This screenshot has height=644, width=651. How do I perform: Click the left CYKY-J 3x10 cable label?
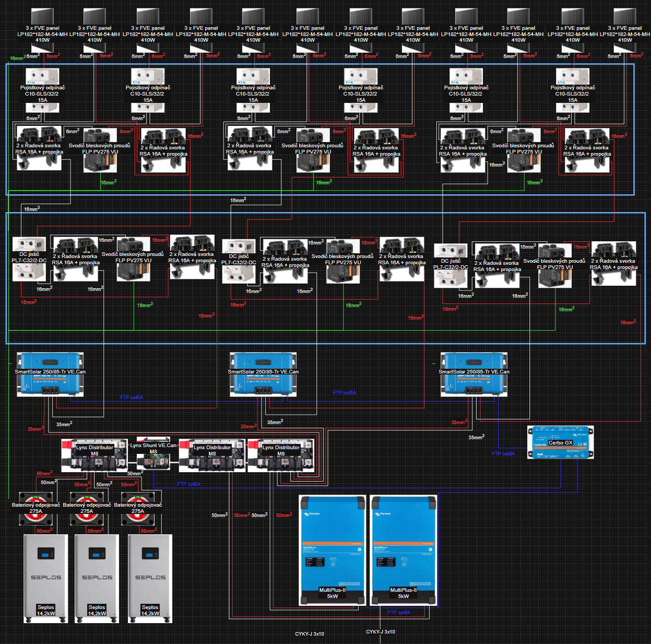point(310,634)
